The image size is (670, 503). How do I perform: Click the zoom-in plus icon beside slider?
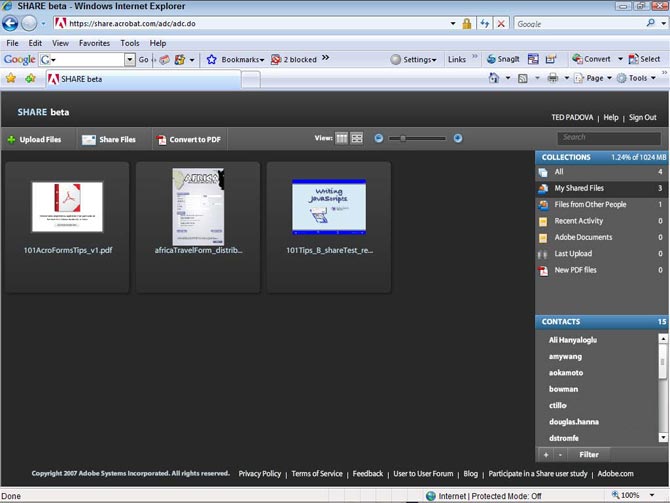[458, 139]
